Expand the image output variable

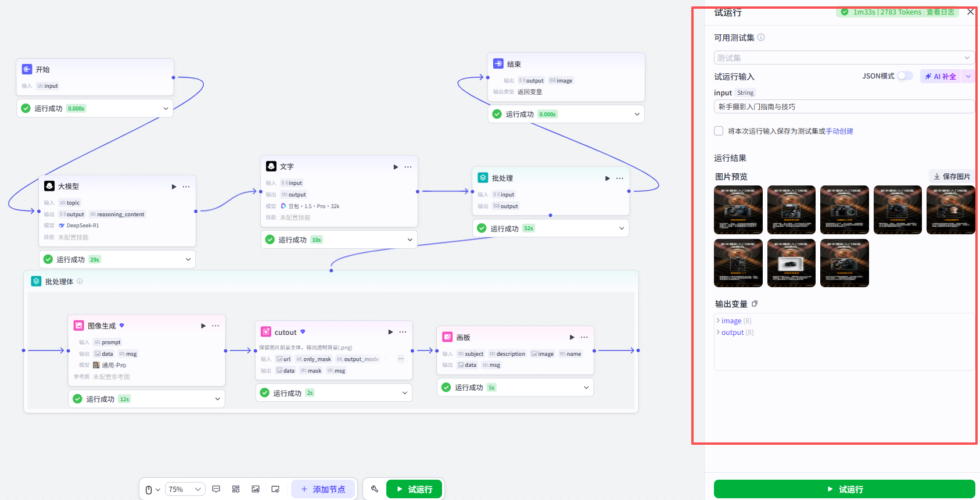coord(731,321)
